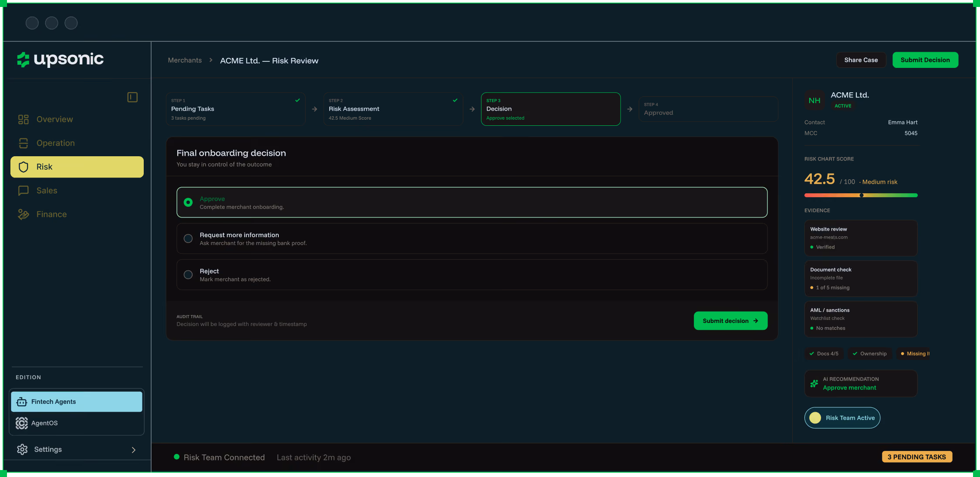Click the Missing chip
The image size is (980, 477).
913,353
